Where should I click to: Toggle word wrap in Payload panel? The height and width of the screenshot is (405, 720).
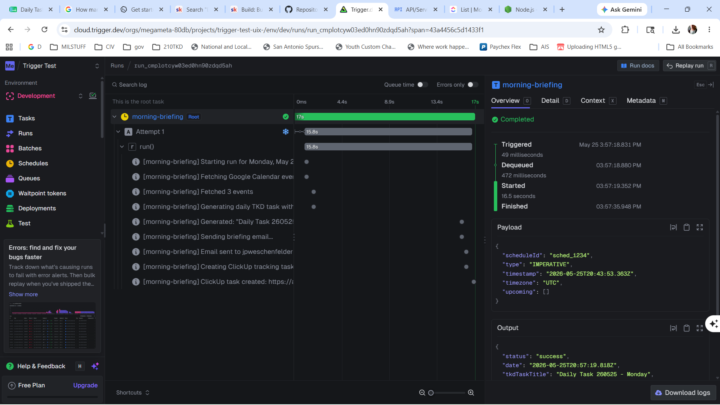point(673,227)
